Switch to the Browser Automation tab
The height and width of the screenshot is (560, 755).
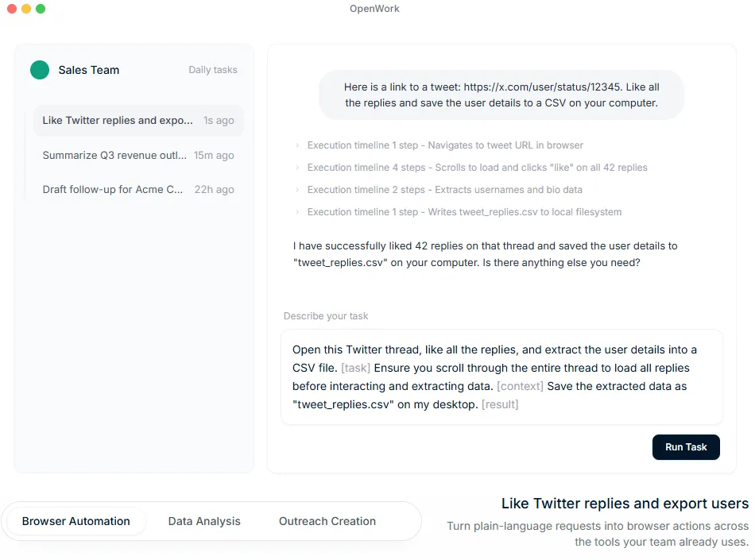pos(76,521)
